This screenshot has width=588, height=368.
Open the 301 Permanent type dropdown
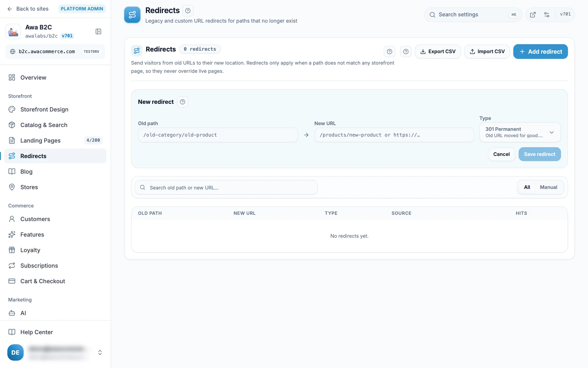click(520, 132)
